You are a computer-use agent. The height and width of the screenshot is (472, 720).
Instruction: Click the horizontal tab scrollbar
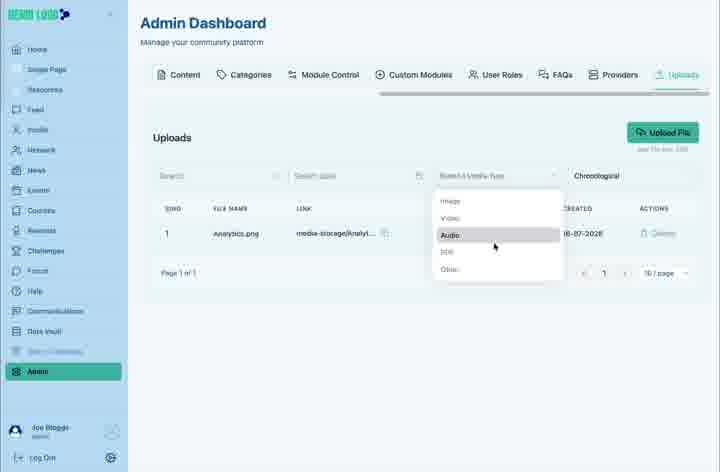point(544,94)
